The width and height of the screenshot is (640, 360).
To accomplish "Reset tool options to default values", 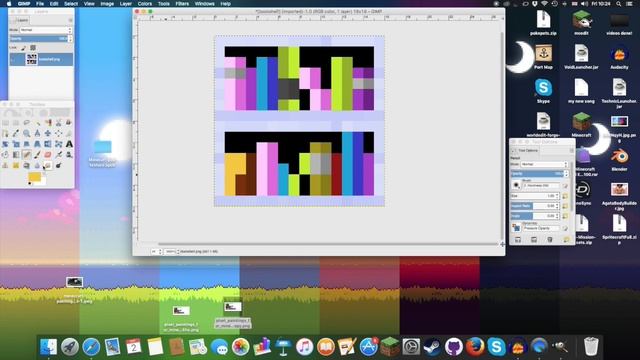I will tap(567, 240).
